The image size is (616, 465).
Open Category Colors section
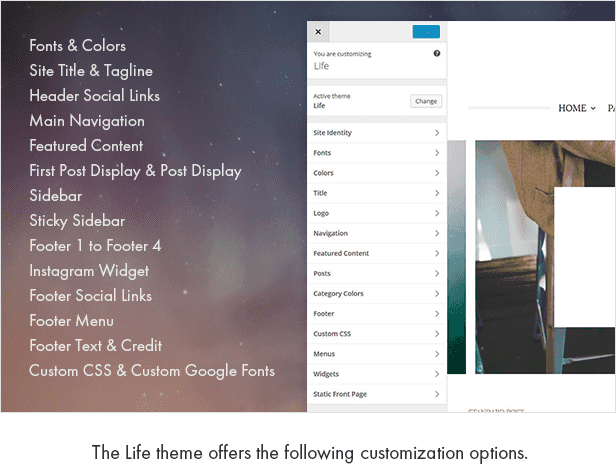click(376, 294)
